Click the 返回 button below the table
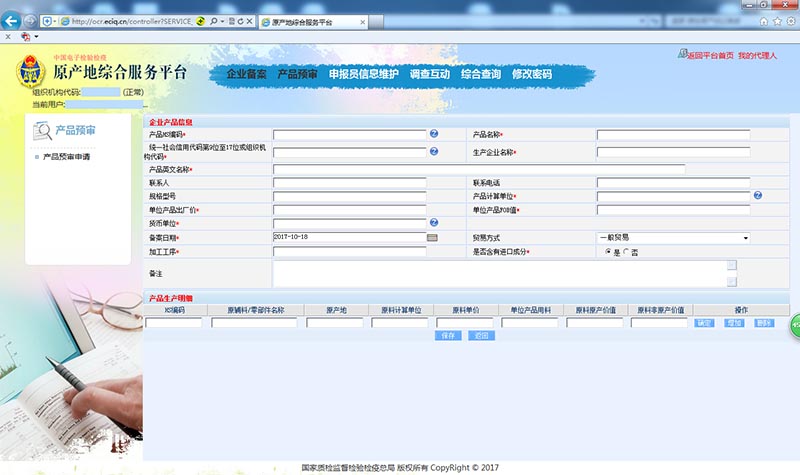Screen dimensions: 800x475 pos(481,336)
